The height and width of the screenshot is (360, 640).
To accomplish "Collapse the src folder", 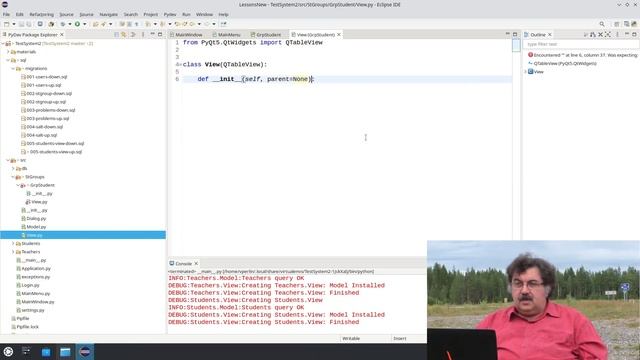I will click(x=8, y=160).
